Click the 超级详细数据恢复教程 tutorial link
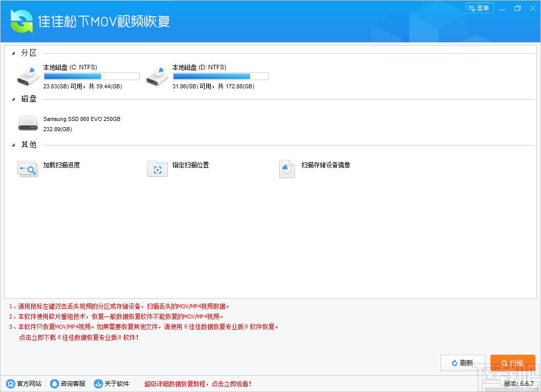Viewport: 541px width, 392px height. click(198, 384)
